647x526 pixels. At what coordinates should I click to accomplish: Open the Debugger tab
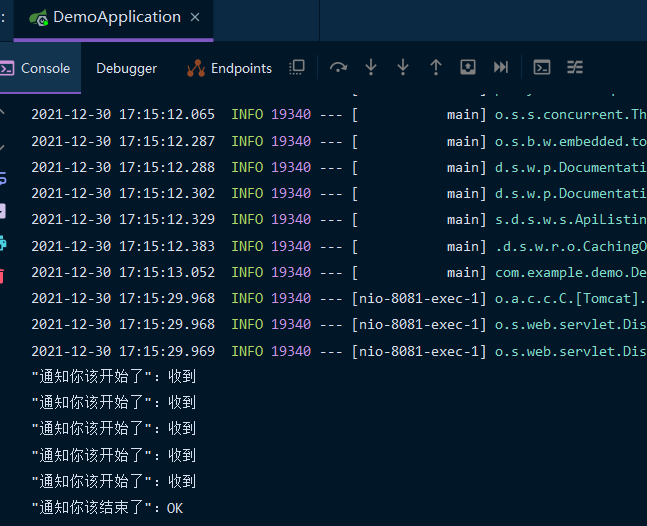pos(126,68)
